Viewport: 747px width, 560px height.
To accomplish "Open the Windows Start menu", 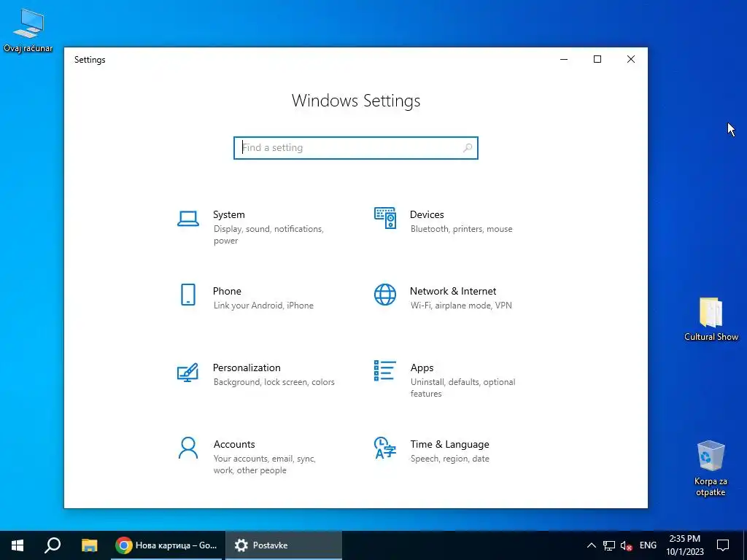I will pyautogui.click(x=18, y=545).
